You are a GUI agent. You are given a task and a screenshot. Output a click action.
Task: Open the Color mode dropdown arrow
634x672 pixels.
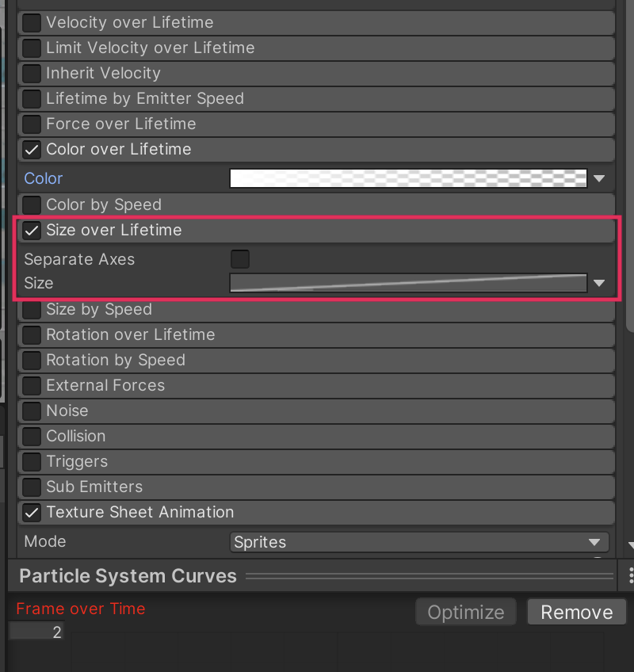pyautogui.click(x=600, y=179)
